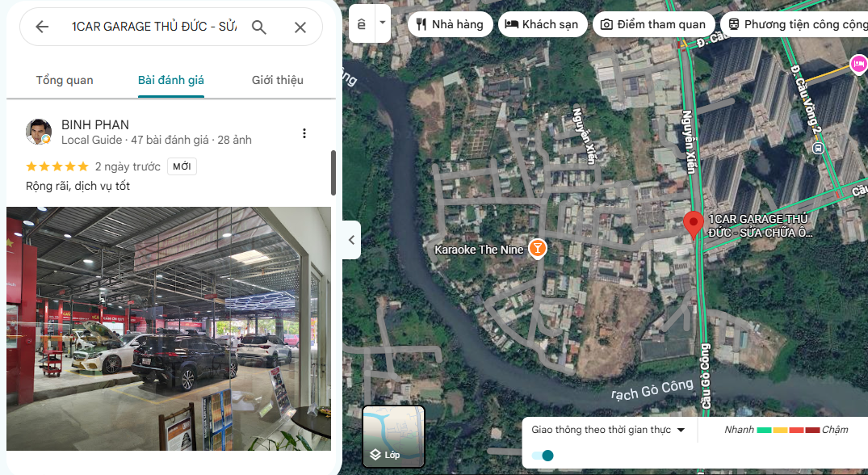Viewport: 868px width, 475px height.
Task: Clear search with the X icon
Action: point(300,27)
